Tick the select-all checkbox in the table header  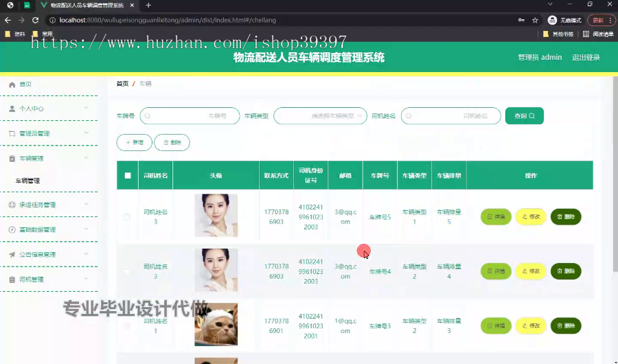(128, 176)
